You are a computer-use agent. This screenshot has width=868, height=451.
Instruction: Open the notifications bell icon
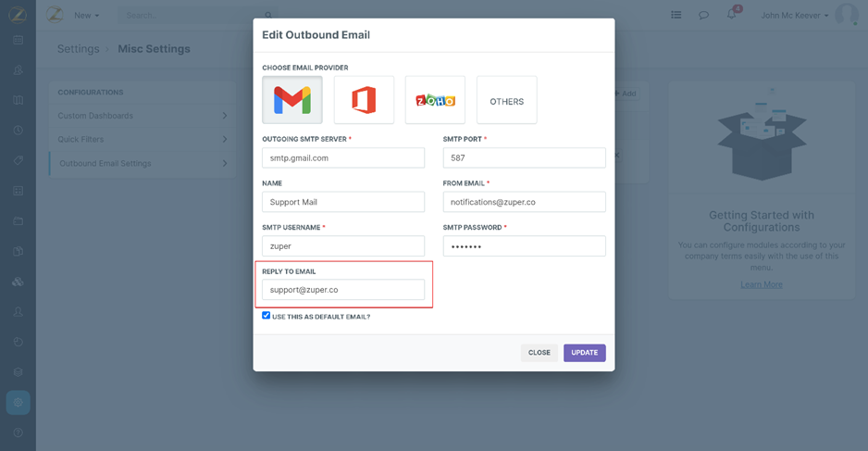(x=731, y=15)
